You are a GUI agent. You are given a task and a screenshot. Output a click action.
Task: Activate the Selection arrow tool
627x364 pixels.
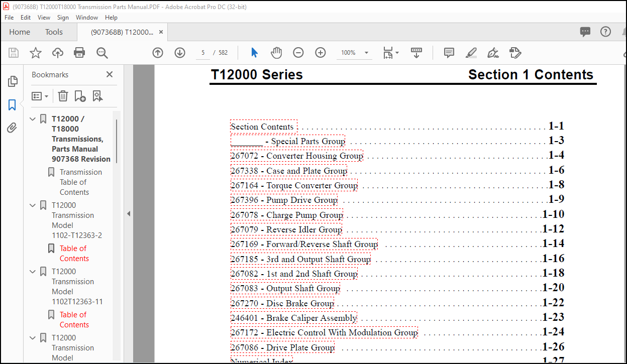click(x=254, y=53)
